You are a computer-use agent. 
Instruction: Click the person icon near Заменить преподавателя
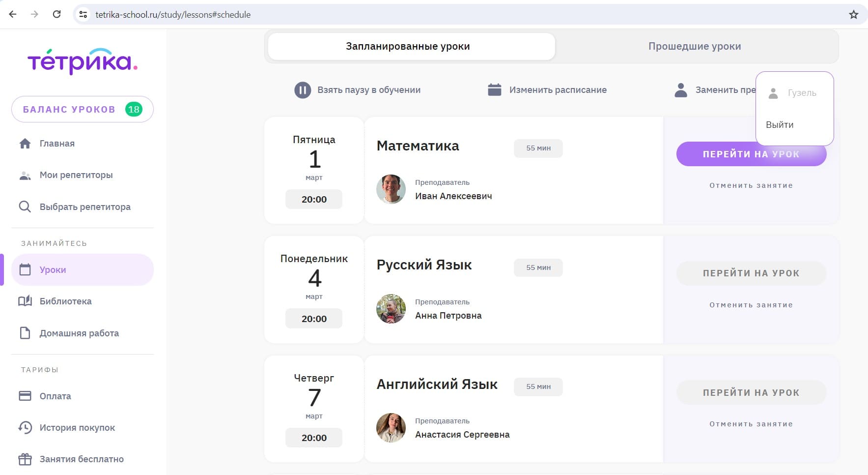(x=681, y=90)
